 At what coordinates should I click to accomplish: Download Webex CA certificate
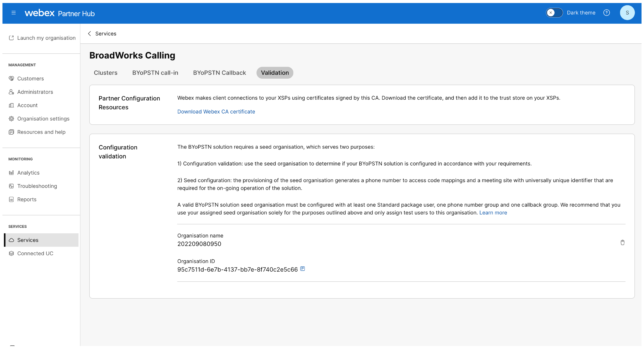tap(216, 112)
